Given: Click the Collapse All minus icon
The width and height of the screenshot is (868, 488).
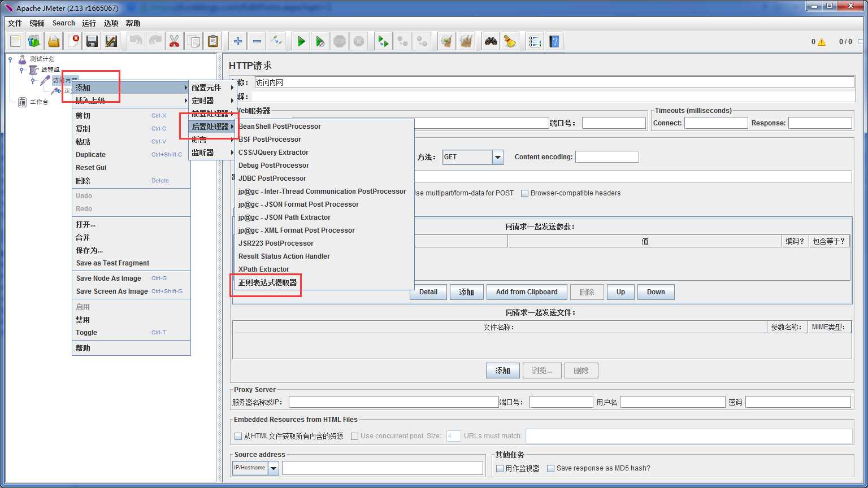Looking at the screenshot, I should click(257, 41).
